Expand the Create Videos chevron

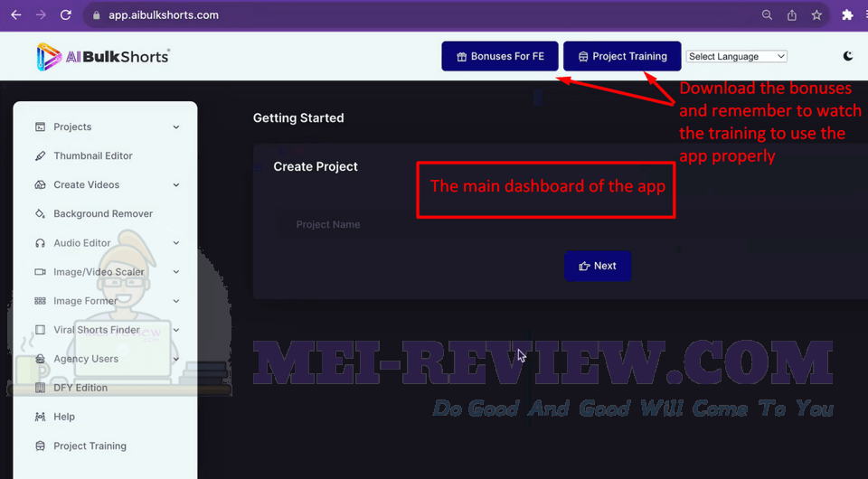click(x=176, y=184)
